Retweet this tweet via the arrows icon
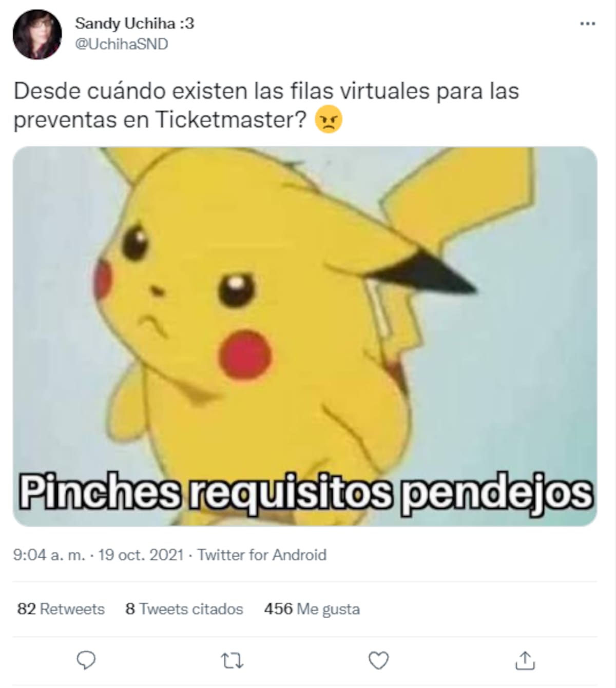The width and height of the screenshot is (616, 688). [233, 661]
